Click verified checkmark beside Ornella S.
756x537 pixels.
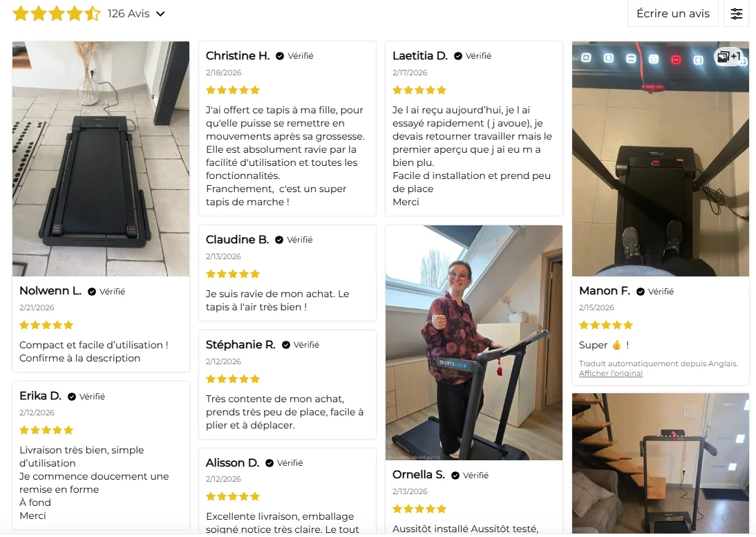click(x=455, y=475)
